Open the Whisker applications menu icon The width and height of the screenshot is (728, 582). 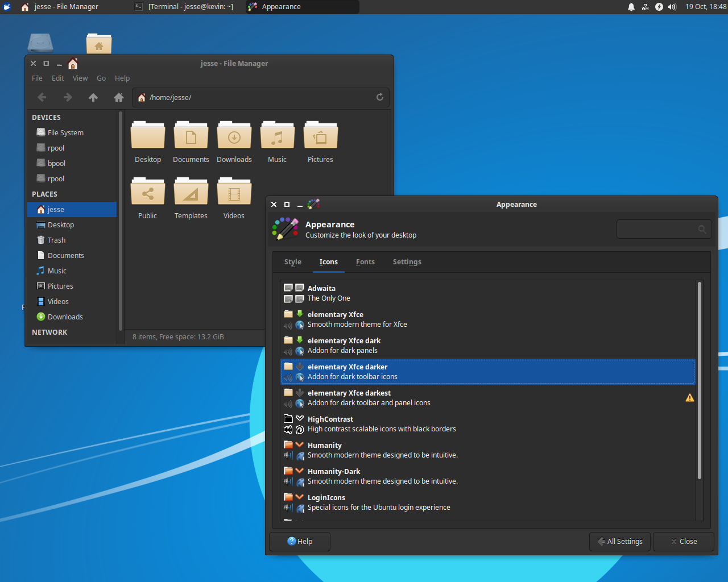pos(7,7)
